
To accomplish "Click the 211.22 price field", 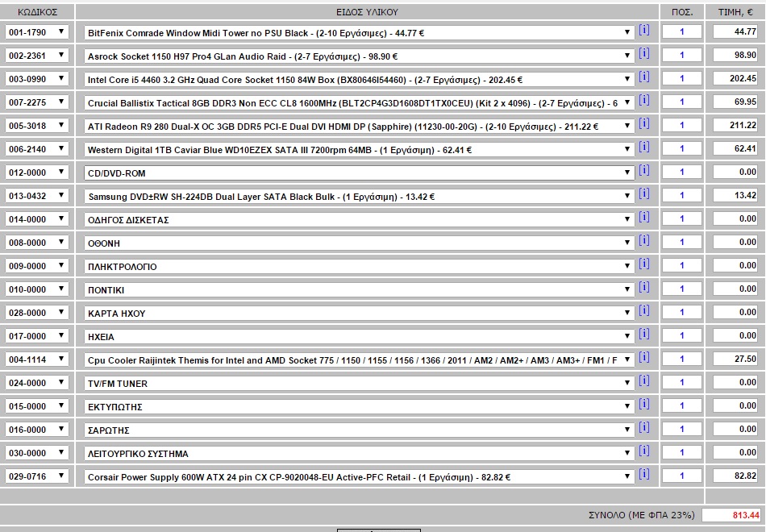I will [x=735, y=126].
